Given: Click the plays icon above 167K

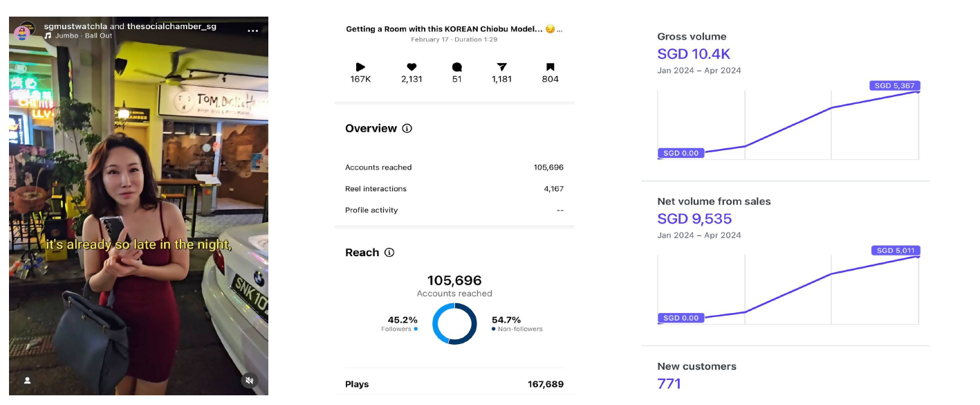Looking at the screenshot, I should tap(360, 67).
